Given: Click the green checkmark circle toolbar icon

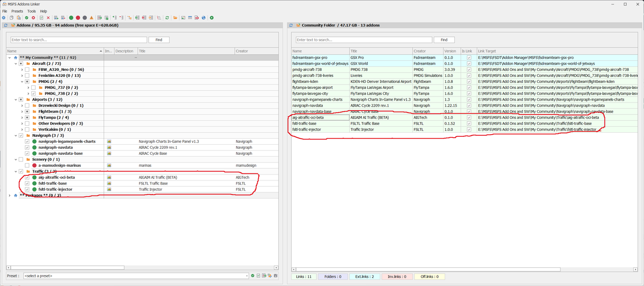Looking at the screenshot, I should pyautogui.click(x=27, y=18).
